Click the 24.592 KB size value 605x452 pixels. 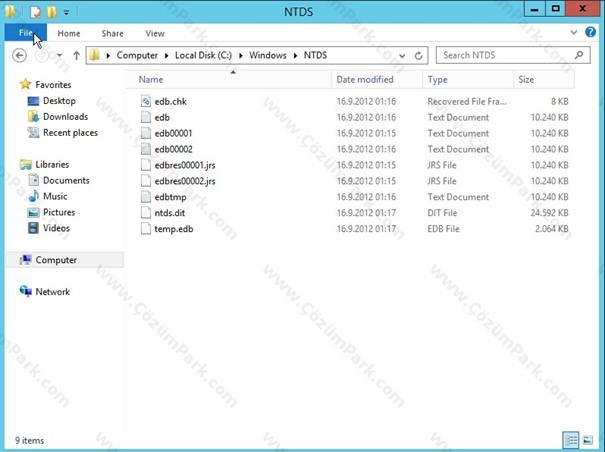click(x=549, y=213)
